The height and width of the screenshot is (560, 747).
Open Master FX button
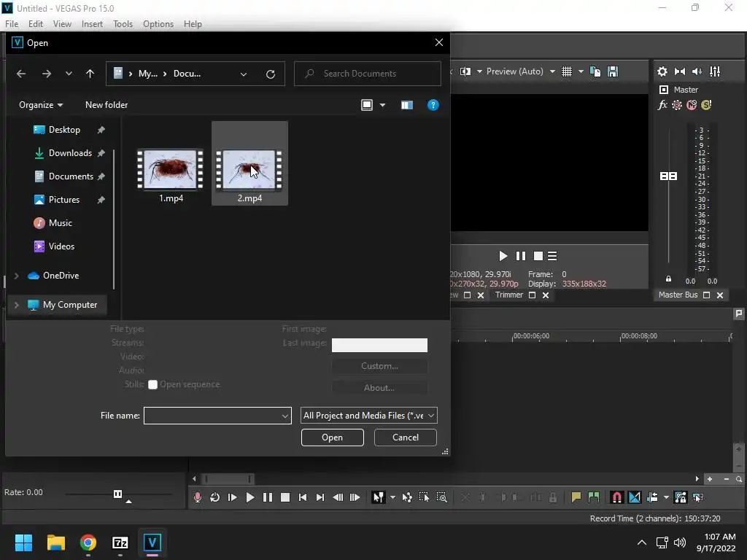662,105
